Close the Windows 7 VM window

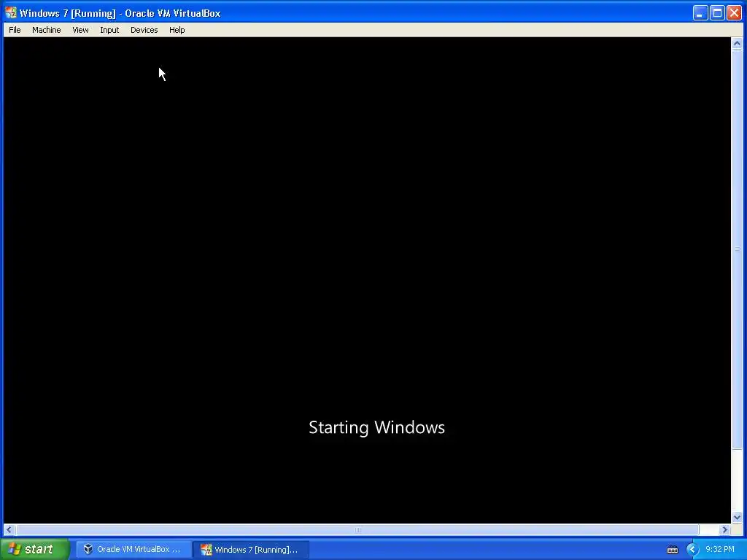click(x=734, y=13)
